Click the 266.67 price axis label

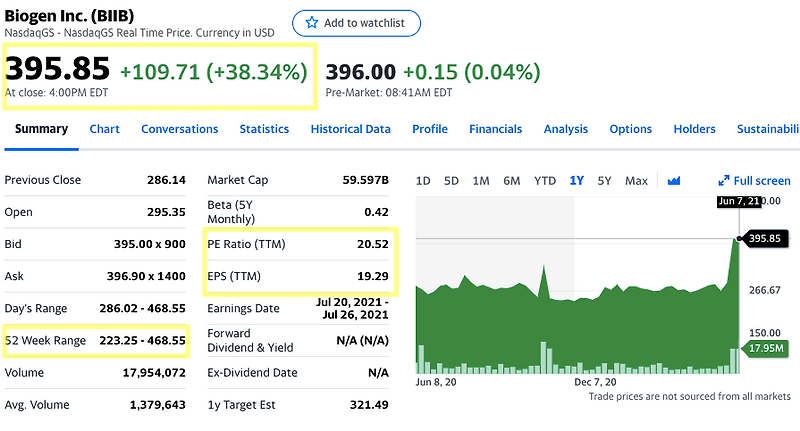pos(765,290)
